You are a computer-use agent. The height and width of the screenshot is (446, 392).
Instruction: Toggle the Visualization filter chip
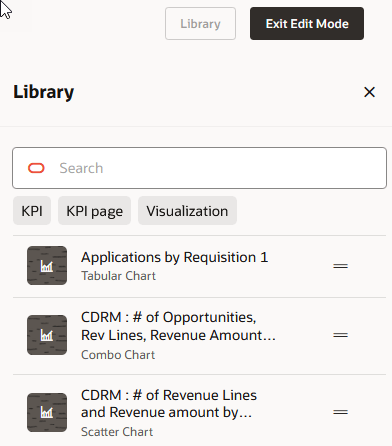[x=187, y=211]
